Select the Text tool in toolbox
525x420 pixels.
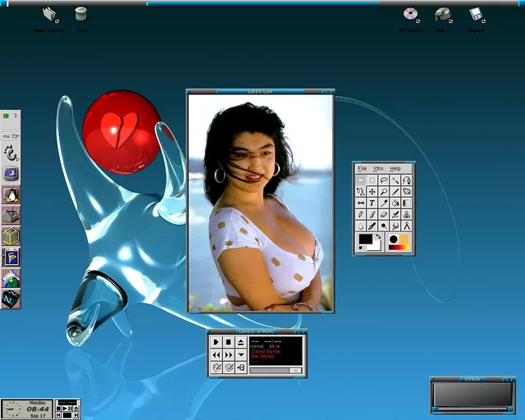pyautogui.click(x=372, y=203)
